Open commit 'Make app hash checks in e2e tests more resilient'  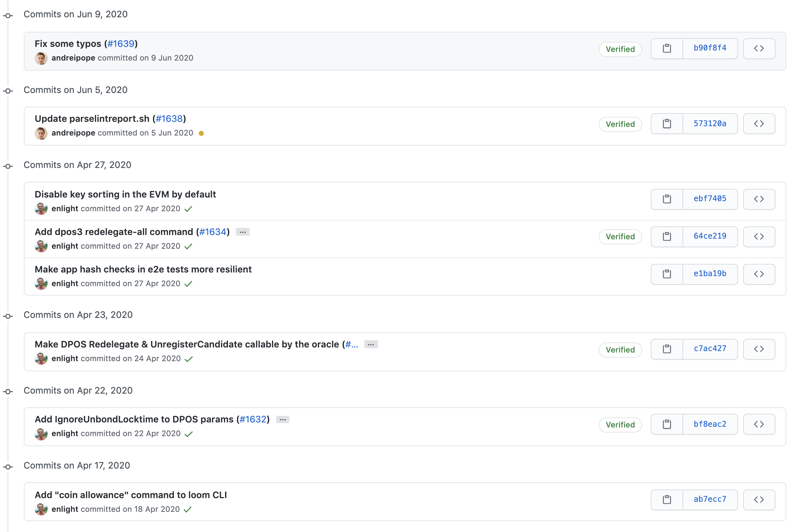pos(143,269)
